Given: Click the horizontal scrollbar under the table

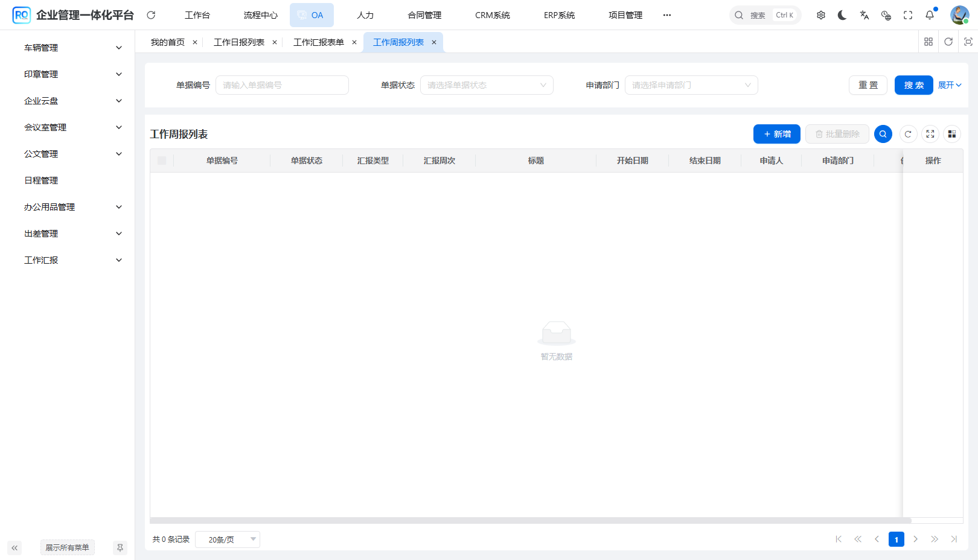Looking at the screenshot, I should point(530,520).
